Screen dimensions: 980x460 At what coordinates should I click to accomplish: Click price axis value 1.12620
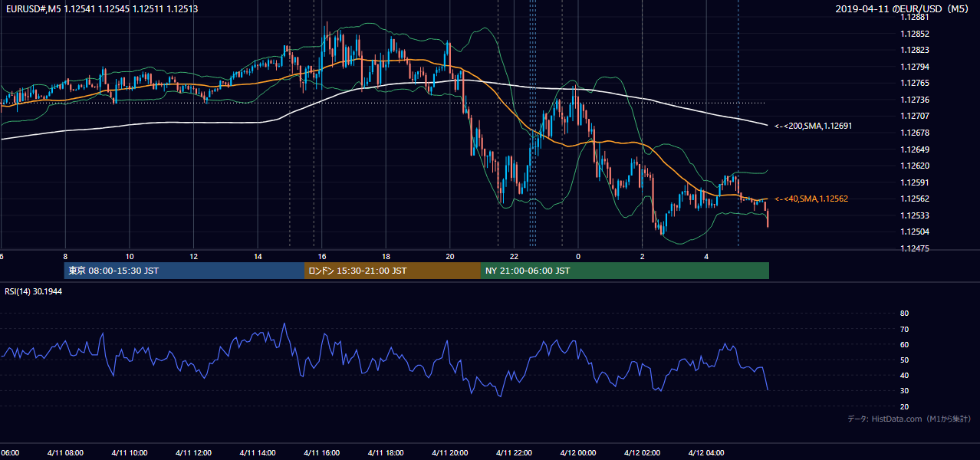916,166
